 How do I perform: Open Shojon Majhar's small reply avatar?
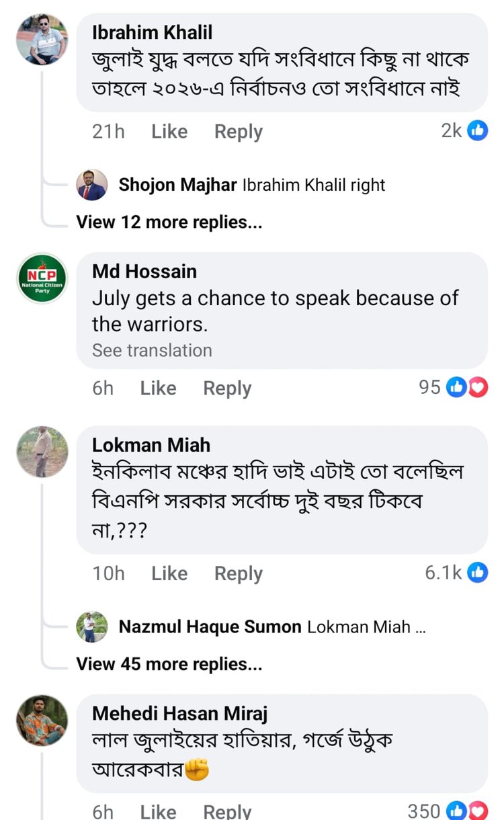[92, 185]
